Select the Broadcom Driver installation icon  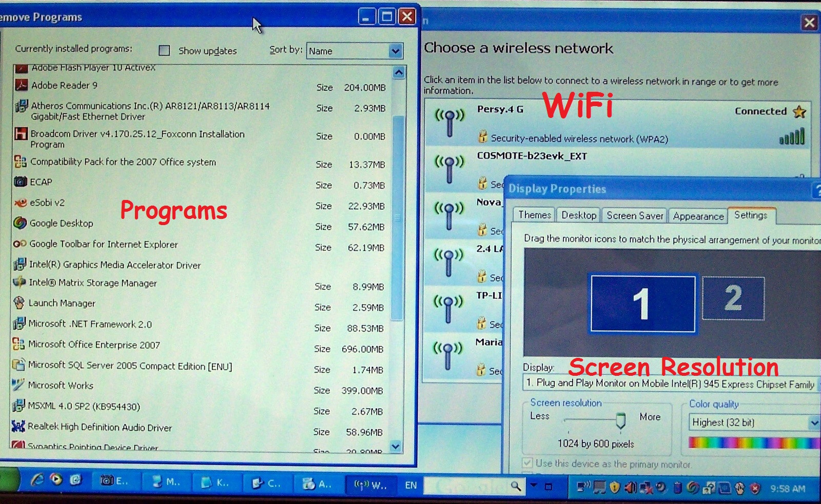21,134
